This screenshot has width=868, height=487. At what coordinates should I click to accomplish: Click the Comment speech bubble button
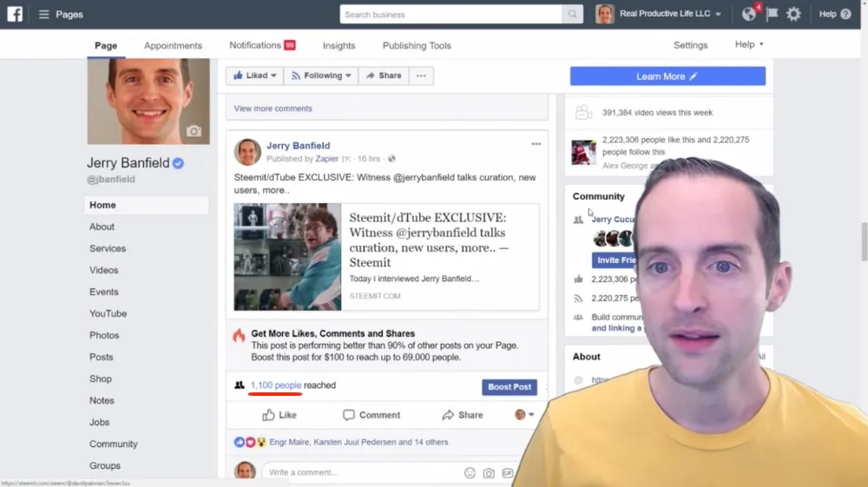(x=372, y=415)
